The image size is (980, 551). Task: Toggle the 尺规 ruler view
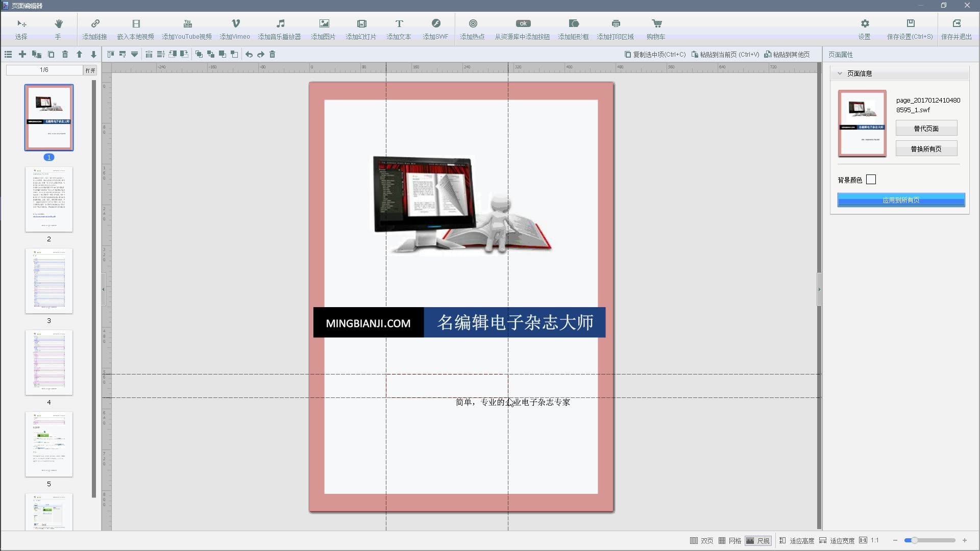pyautogui.click(x=758, y=540)
